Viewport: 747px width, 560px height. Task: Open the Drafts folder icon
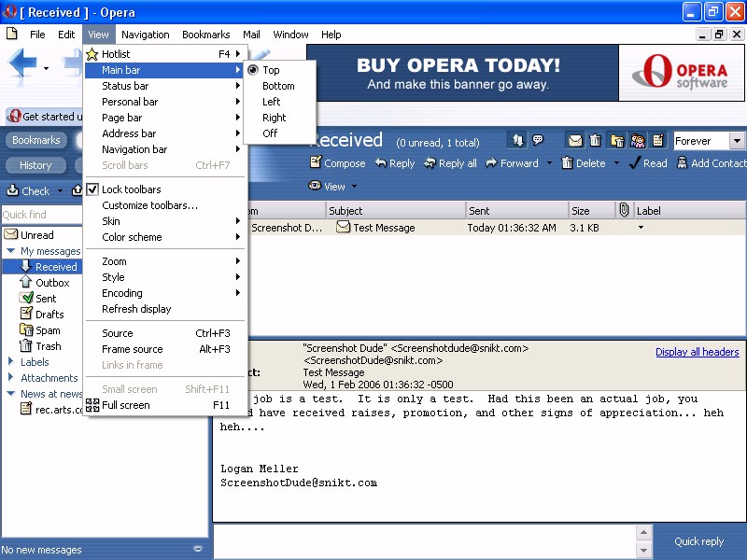(27, 315)
